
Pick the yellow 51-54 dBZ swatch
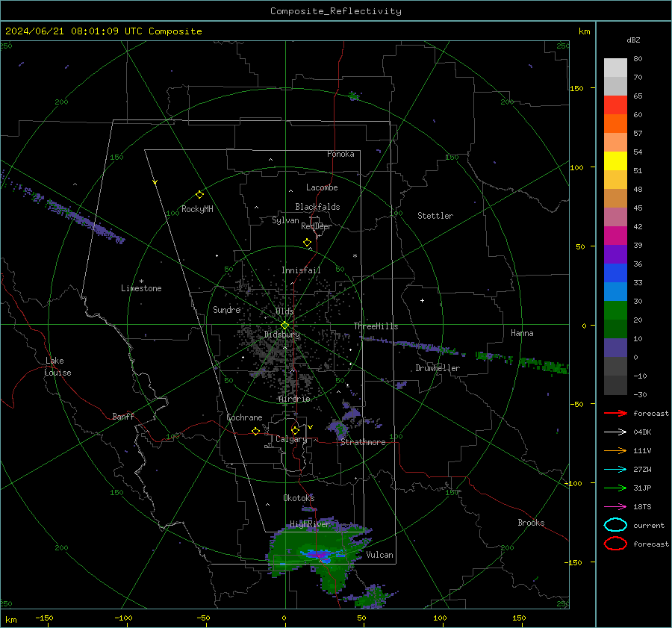615,161
